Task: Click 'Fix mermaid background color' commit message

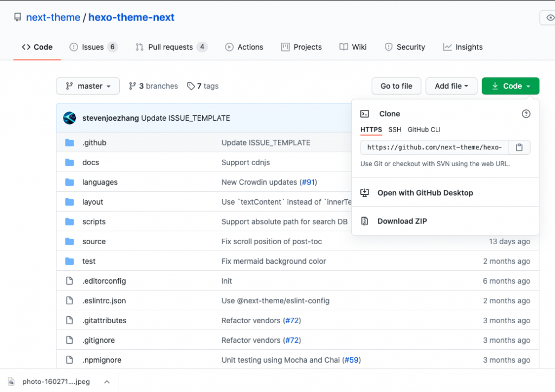Action: (x=274, y=261)
